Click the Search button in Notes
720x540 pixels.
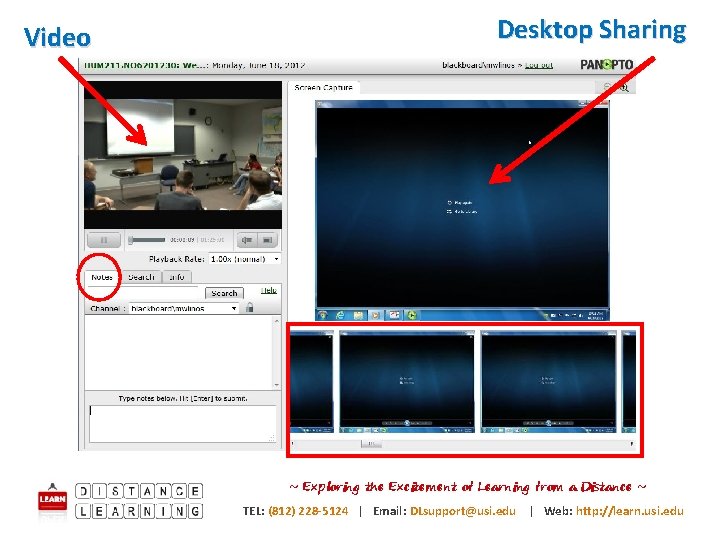tap(224, 293)
